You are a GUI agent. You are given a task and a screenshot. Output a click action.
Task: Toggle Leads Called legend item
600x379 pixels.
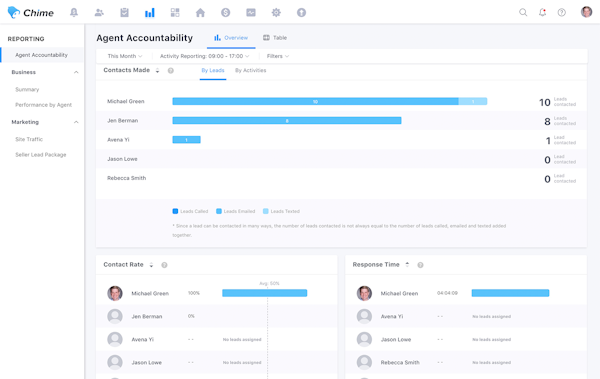point(190,211)
